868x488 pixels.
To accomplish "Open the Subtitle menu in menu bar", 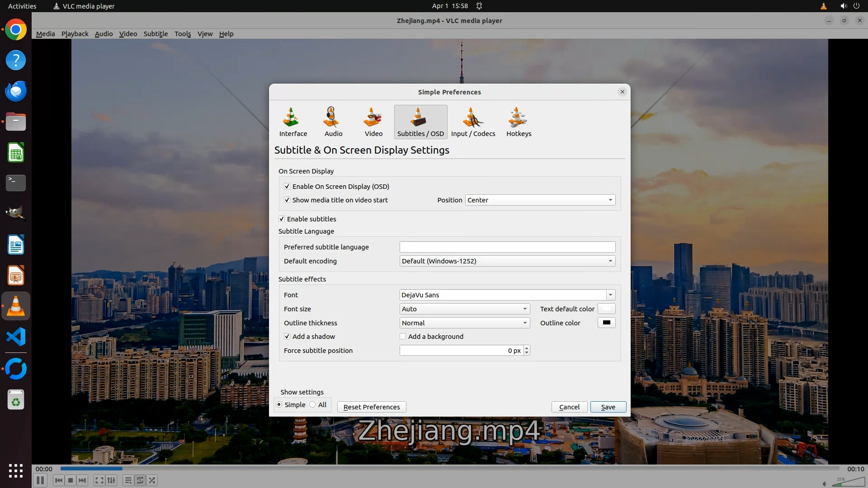I will [x=156, y=33].
